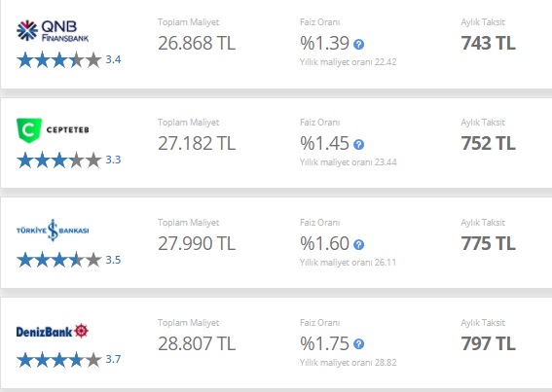Select the 28.807 TL total cost
The width and height of the screenshot is (552, 392).
point(197,343)
